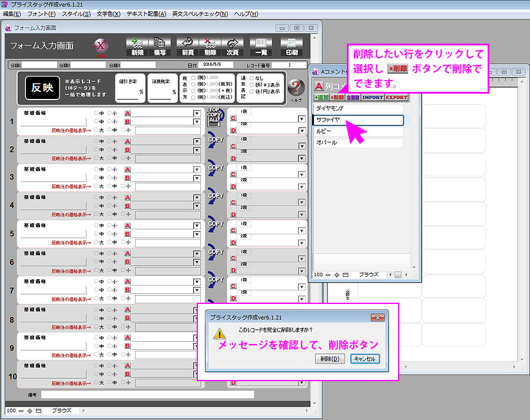The width and height of the screenshot is (530, 420).
Task: Expand the row 1 column C dropdown
Action: tap(302, 118)
